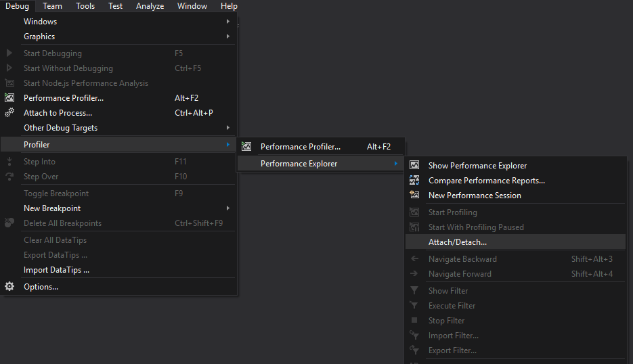The image size is (633, 364).
Task: Click Other Debug Targets entry
Action: tap(118, 128)
